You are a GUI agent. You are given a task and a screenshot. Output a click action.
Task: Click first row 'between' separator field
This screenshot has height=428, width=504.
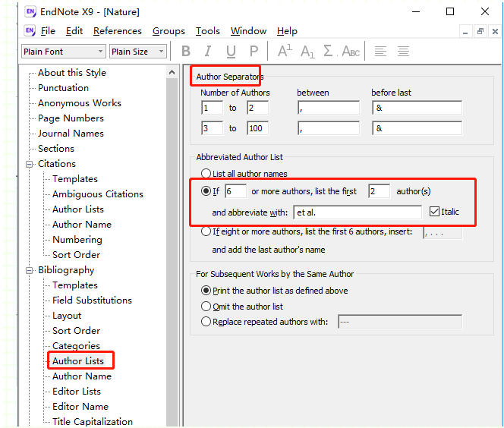pyautogui.click(x=329, y=108)
